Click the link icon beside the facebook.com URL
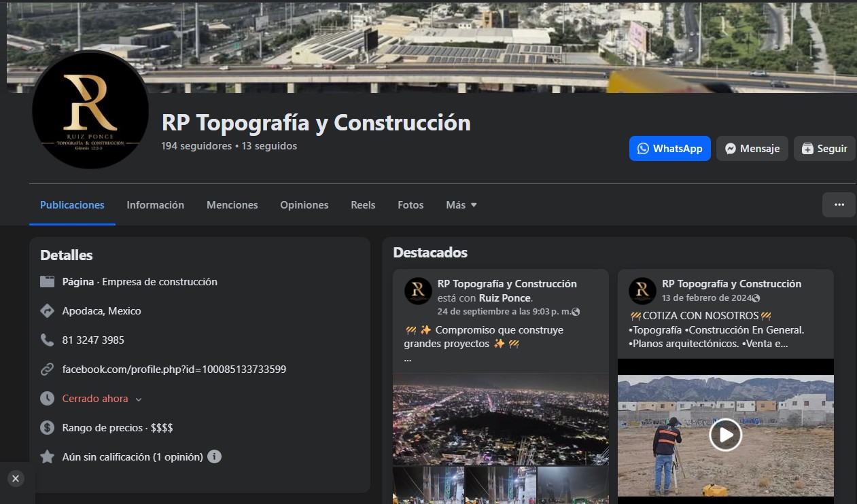This screenshot has width=857, height=504. tap(47, 369)
